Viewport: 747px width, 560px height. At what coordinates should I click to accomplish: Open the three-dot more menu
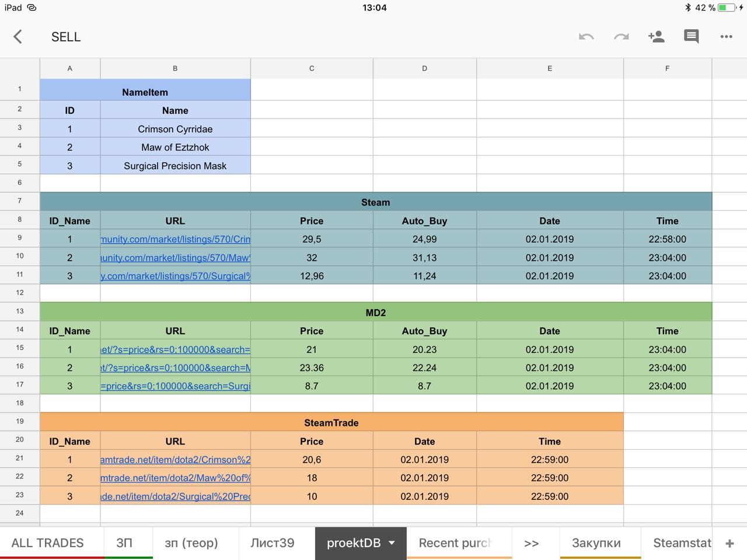(726, 37)
